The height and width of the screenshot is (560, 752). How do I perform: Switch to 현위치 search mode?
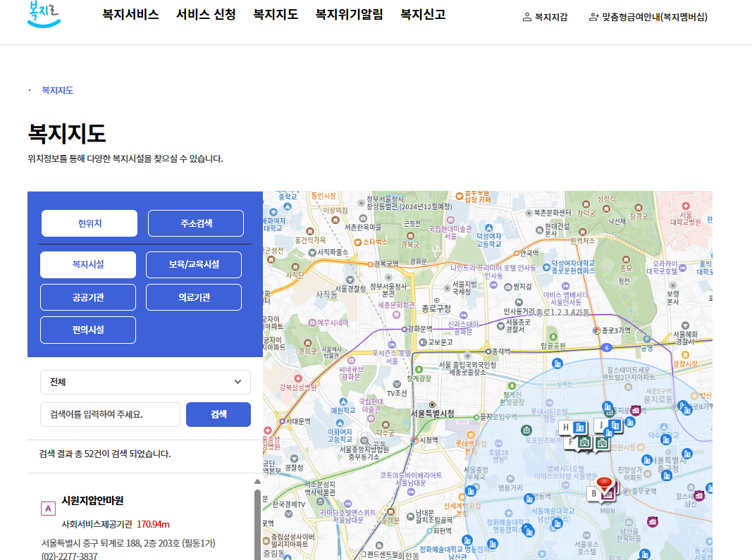90,223
